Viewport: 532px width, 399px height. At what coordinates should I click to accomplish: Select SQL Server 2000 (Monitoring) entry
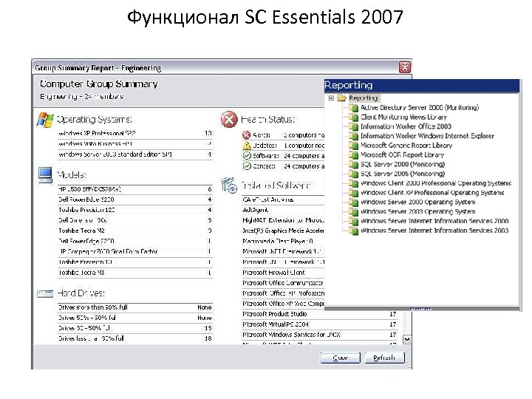click(403, 164)
